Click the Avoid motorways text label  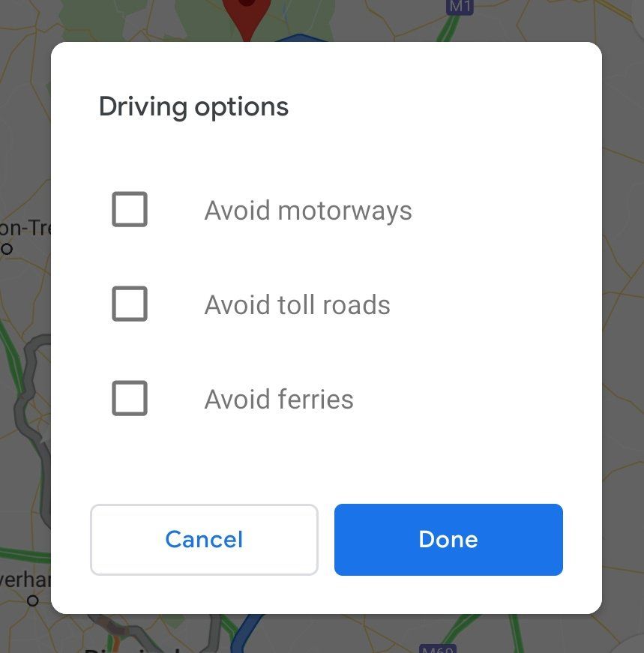308,211
